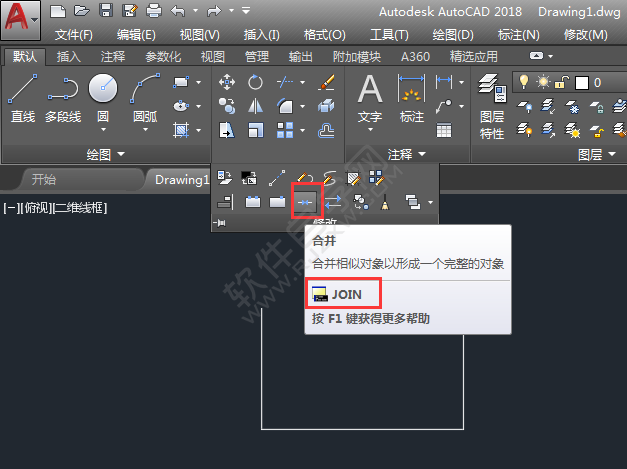The height and width of the screenshot is (469, 627).
Task: Click the Bring to Front draw-order icon
Action: tap(413, 202)
